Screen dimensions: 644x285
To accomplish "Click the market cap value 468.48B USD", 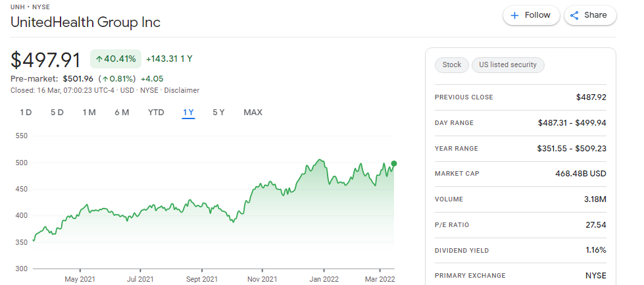I will pyautogui.click(x=581, y=174).
